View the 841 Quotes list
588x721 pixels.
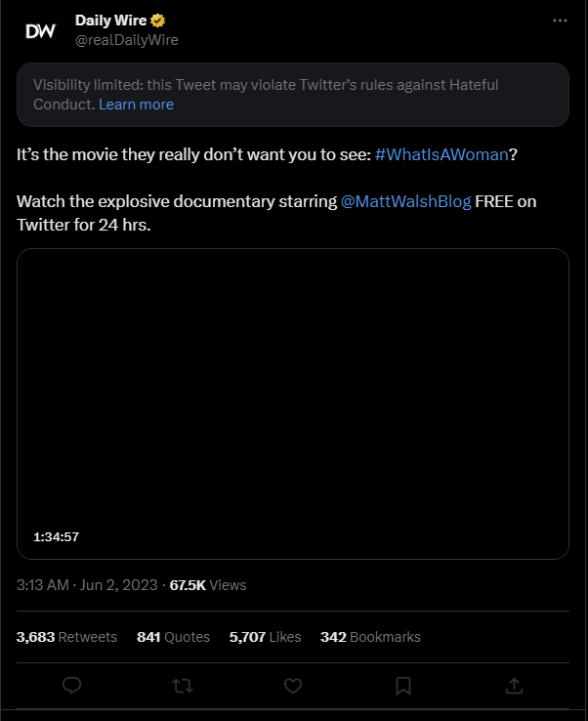(x=173, y=637)
